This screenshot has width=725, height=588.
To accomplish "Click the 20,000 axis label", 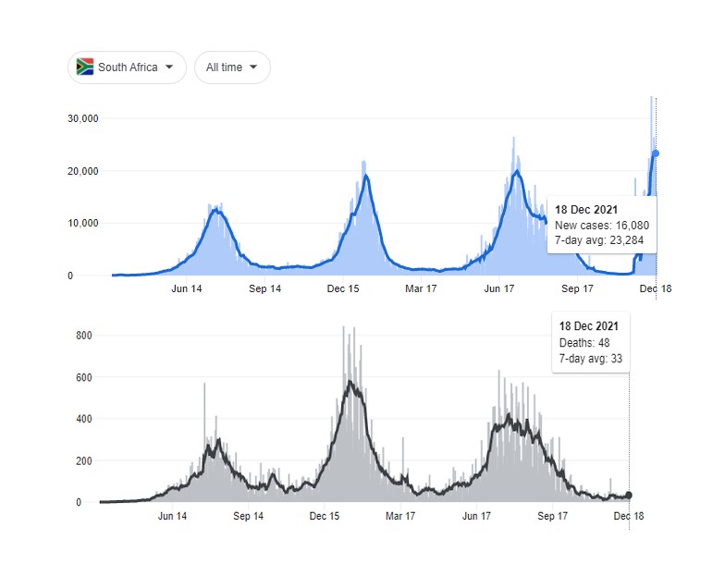I will coord(83,172).
